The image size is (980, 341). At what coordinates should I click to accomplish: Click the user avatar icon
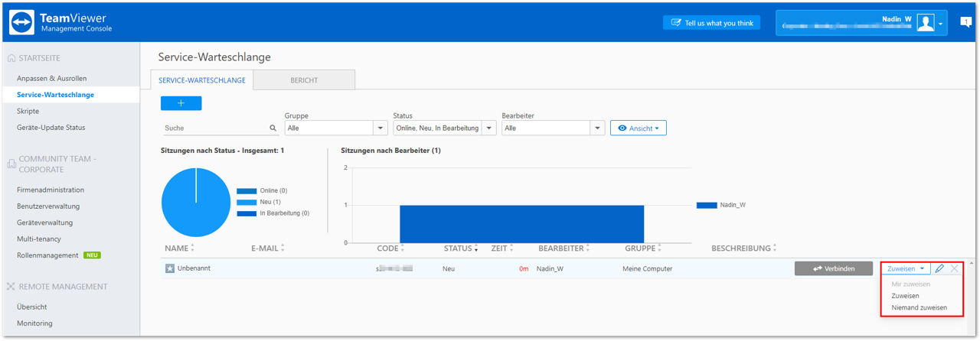[926, 23]
